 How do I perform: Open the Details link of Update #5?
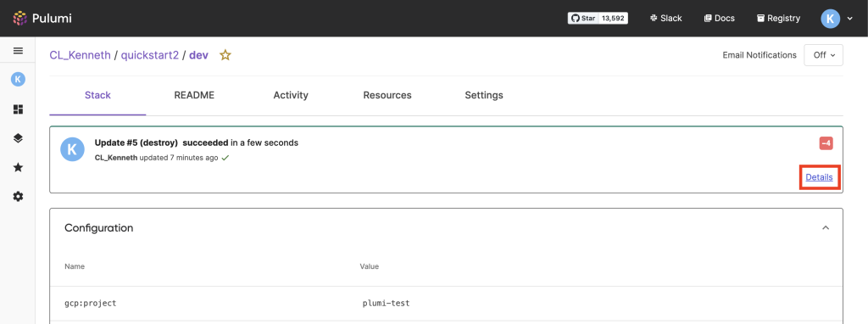pos(820,177)
